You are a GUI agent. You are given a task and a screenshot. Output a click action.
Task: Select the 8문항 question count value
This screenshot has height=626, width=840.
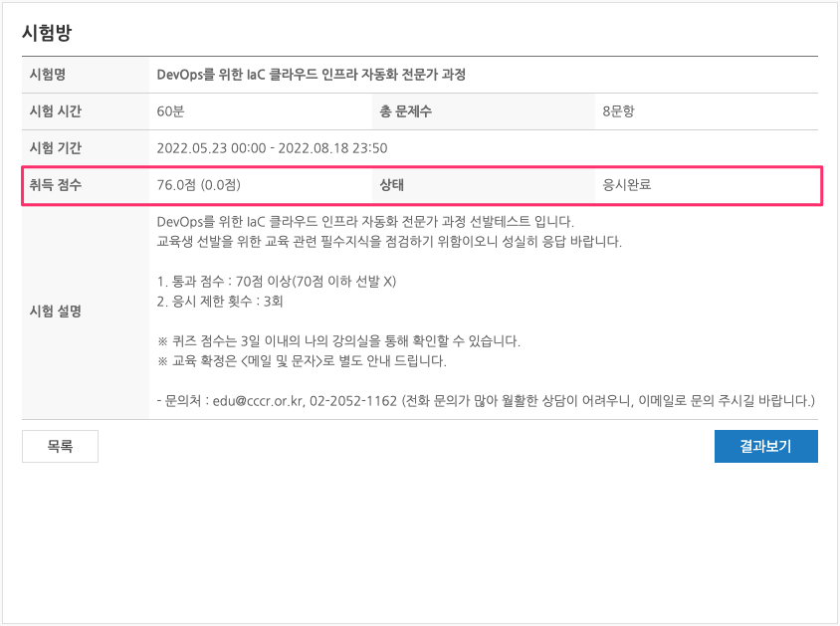pyautogui.click(x=618, y=111)
